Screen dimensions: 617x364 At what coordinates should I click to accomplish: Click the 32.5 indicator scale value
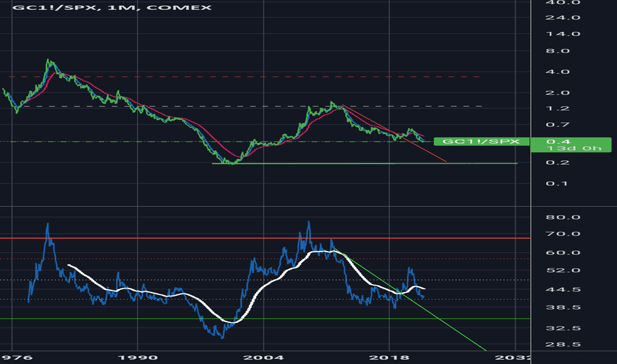(x=563, y=328)
